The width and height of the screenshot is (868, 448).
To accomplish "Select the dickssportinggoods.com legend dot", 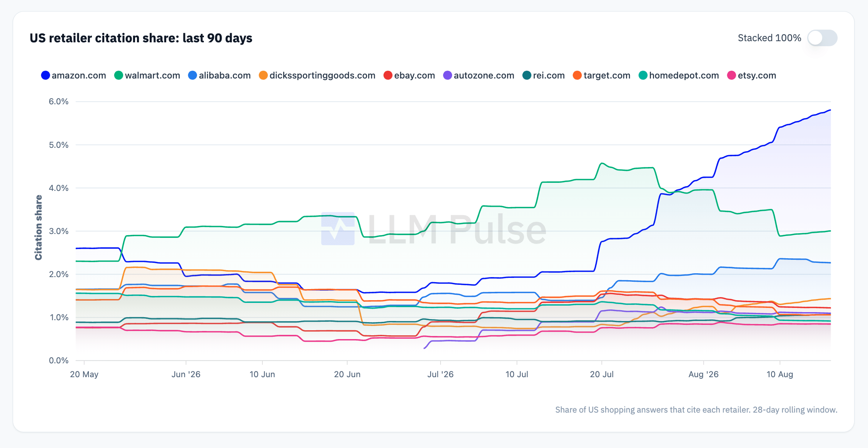I will tap(263, 75).
